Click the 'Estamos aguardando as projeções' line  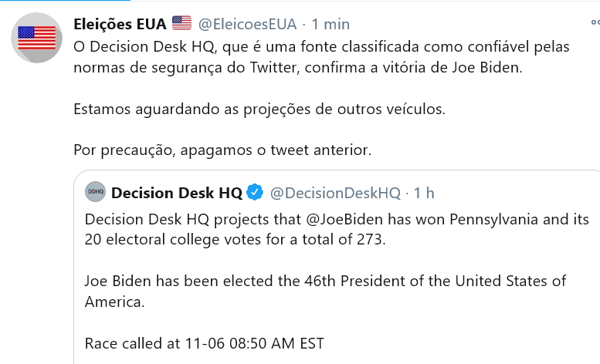tap(259, 110)
